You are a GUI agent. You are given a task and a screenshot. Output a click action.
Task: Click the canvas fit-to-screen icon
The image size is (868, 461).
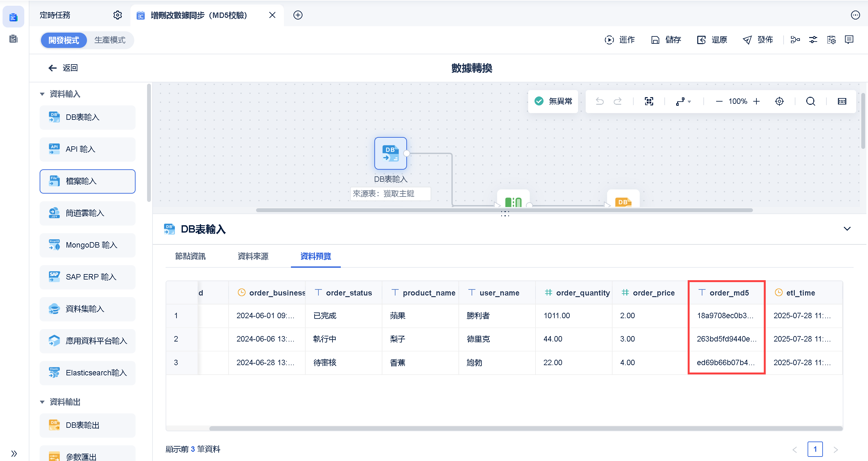tap(649, 101)
